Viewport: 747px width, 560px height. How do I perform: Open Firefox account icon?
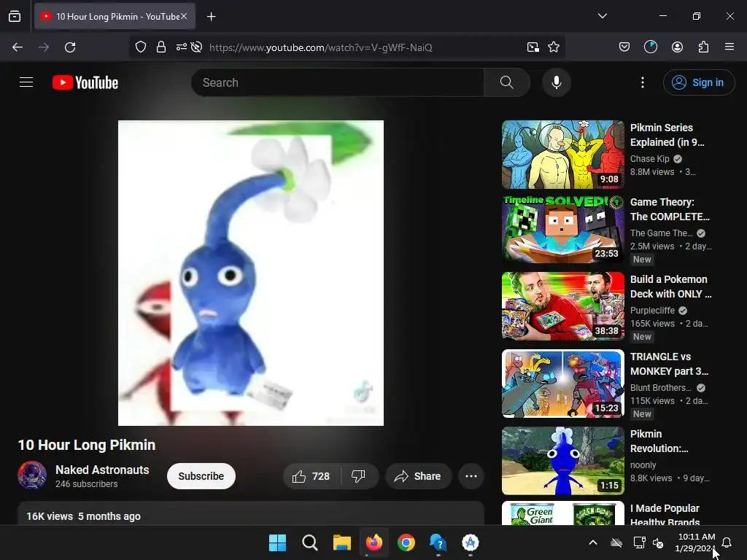677,47
